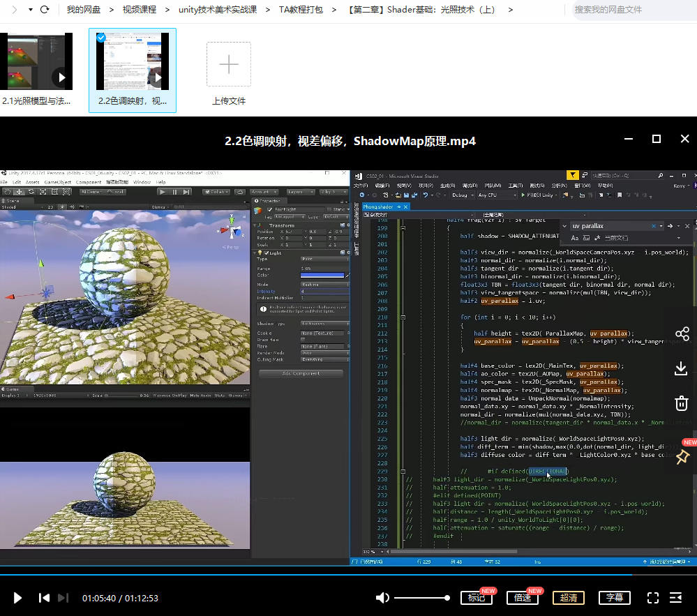Skip to the previous video
Screen dimensions: 697x616
(x=44, y=598)
